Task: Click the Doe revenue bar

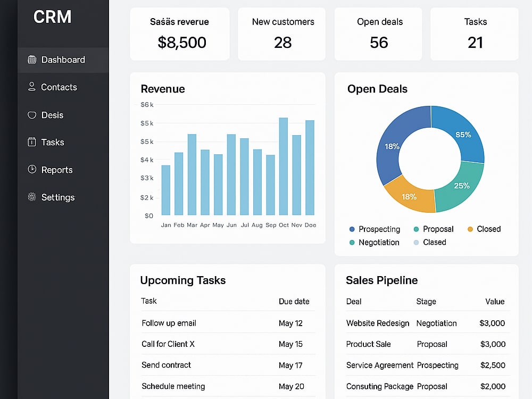Action: (x=310, y=168)
